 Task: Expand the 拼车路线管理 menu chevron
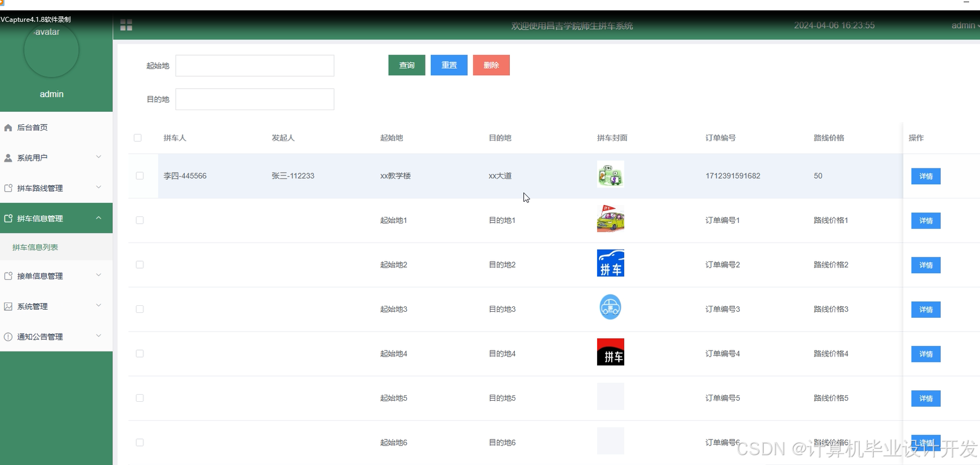(x=99, y=188)
